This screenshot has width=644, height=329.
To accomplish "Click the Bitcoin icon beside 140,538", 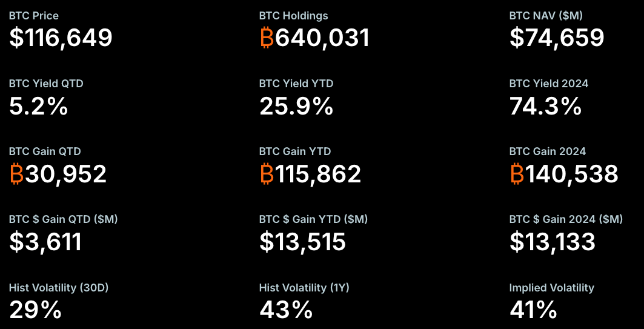I will (x=517, y=174).
